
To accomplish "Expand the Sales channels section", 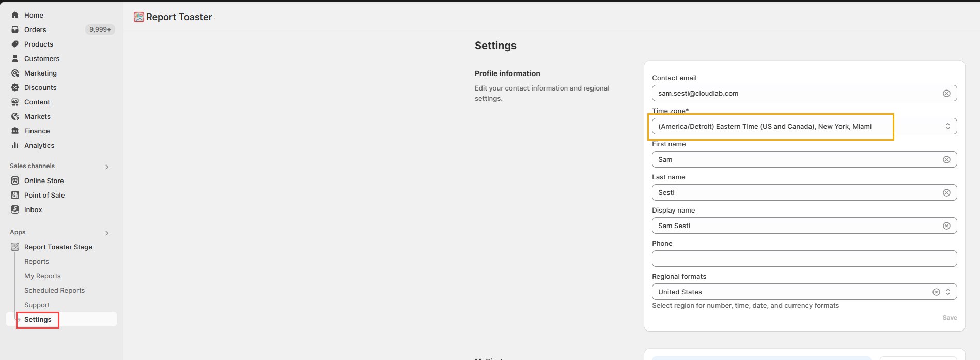I will [107, 167].
